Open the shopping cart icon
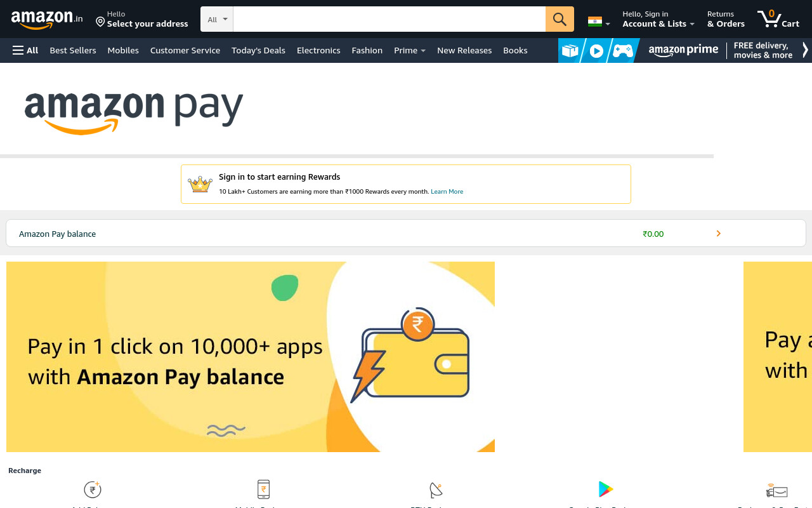 click(x=778, y=19)
